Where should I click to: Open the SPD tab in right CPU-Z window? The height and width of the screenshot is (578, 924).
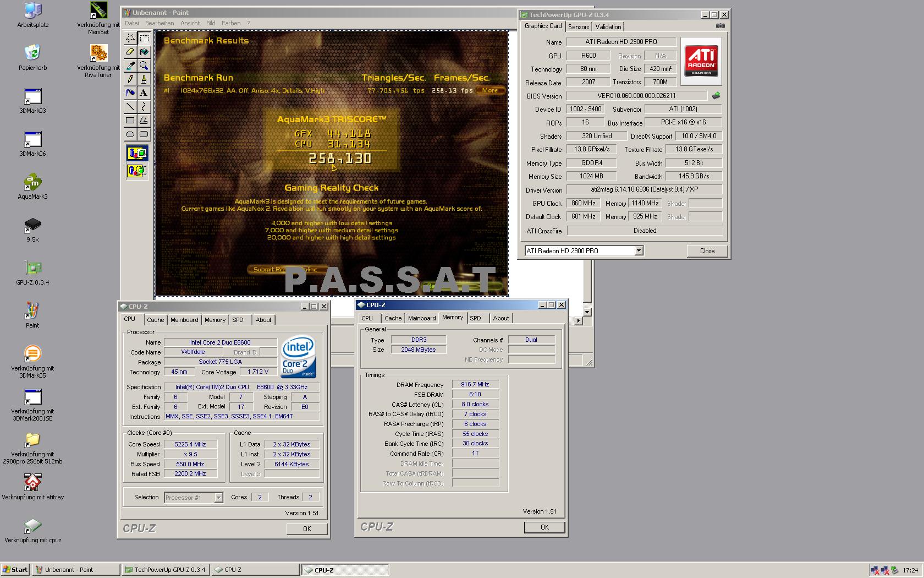(x=476, y=318)
